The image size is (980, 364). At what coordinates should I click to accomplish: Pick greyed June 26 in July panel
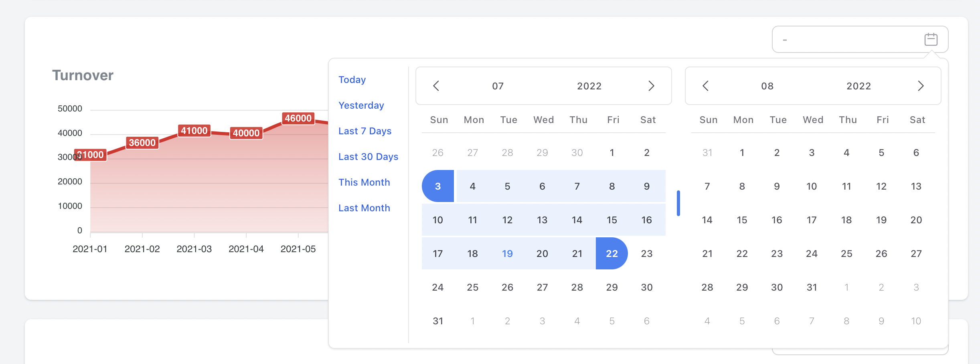[x=438, y=152]
